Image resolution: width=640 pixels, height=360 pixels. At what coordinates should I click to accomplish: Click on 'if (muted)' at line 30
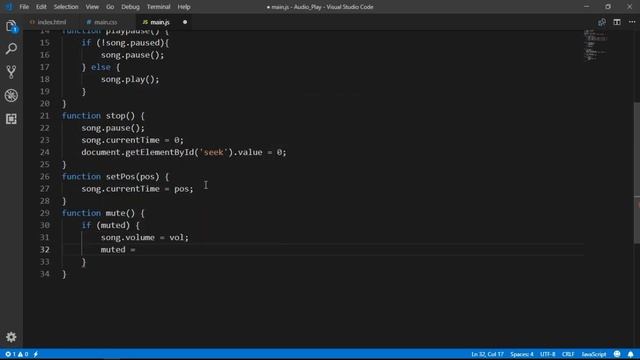click(105, 225)
